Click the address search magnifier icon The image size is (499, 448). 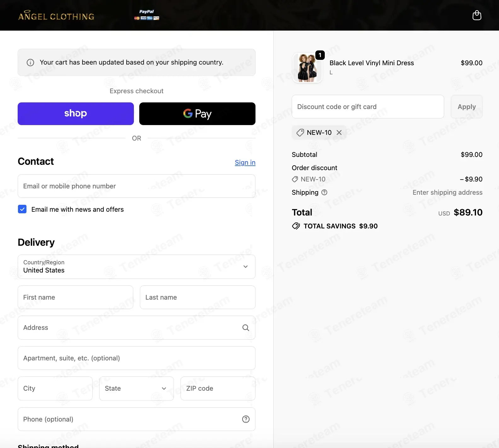point(246,328)
